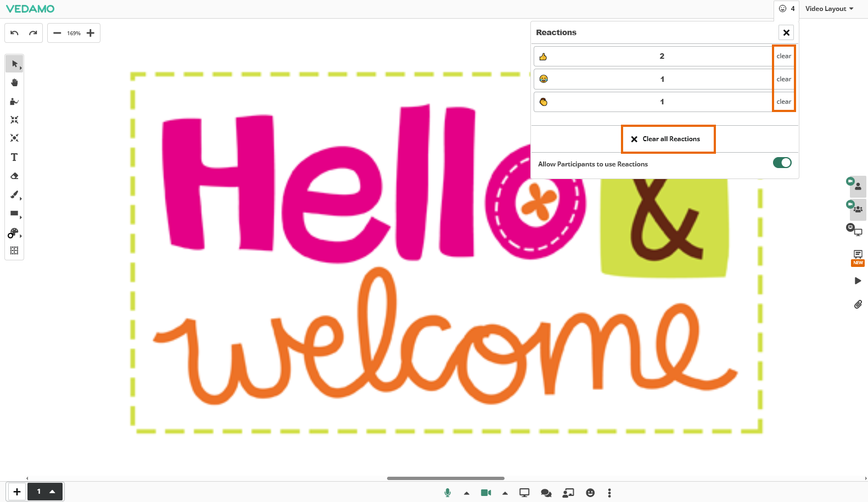Select the Eraser tool

[x=14, y=176]
